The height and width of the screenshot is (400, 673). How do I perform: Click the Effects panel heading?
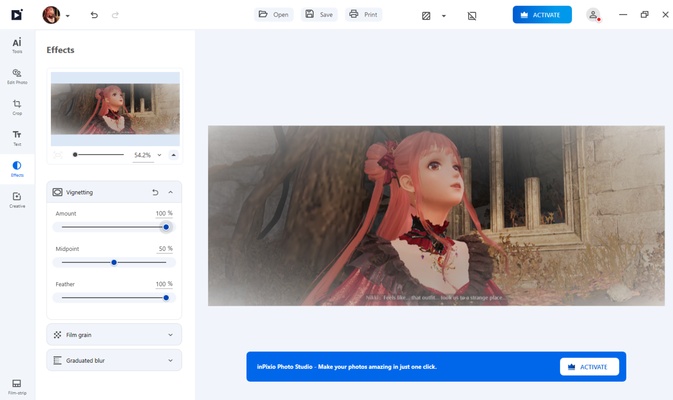pos(61,50)
